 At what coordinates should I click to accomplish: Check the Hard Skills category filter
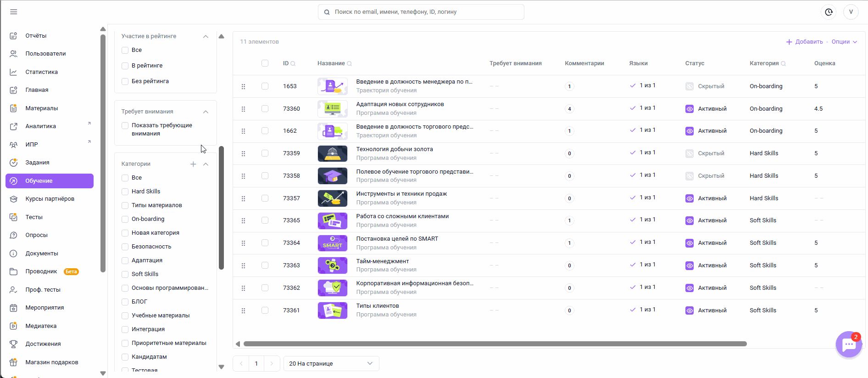point(125,192)
